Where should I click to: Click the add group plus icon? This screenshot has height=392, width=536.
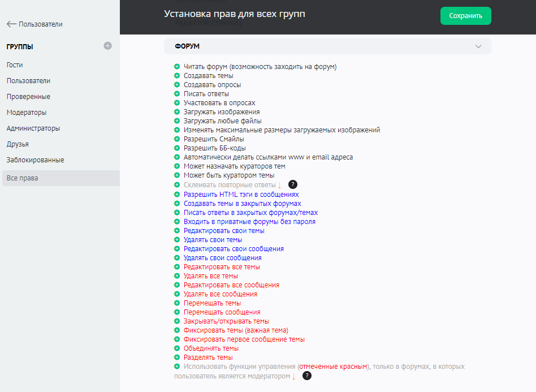(107, 46)
